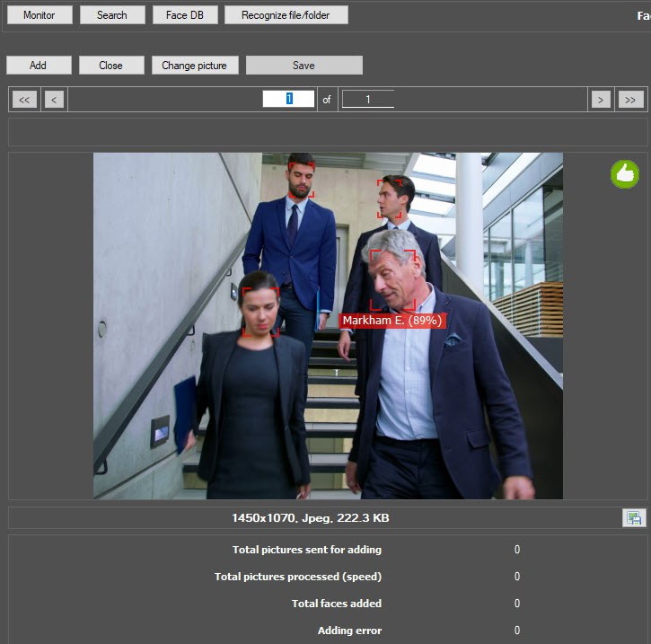Go to next picture with > button
651x644 pixels.
pyautogui.click(x=601, y=100)
